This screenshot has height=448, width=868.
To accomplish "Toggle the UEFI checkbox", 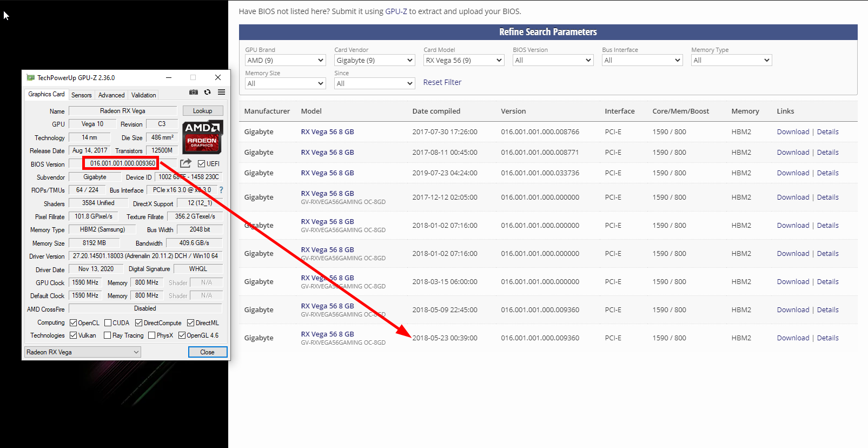I will pyautogui.click(x=201, y=163).
